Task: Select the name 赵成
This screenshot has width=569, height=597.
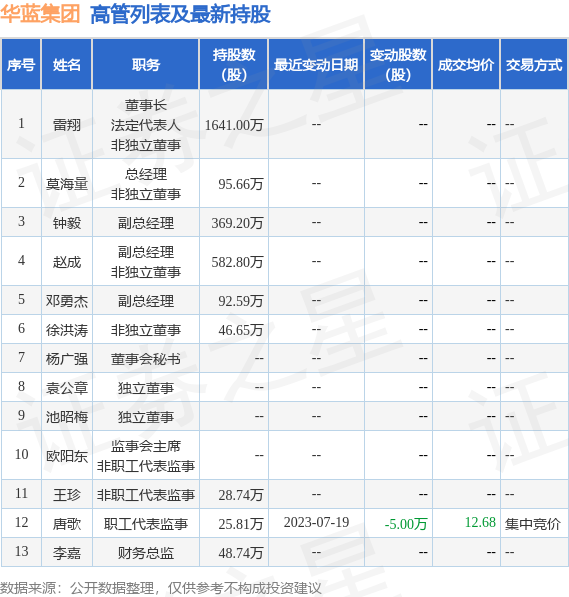Action: (67, 262)
